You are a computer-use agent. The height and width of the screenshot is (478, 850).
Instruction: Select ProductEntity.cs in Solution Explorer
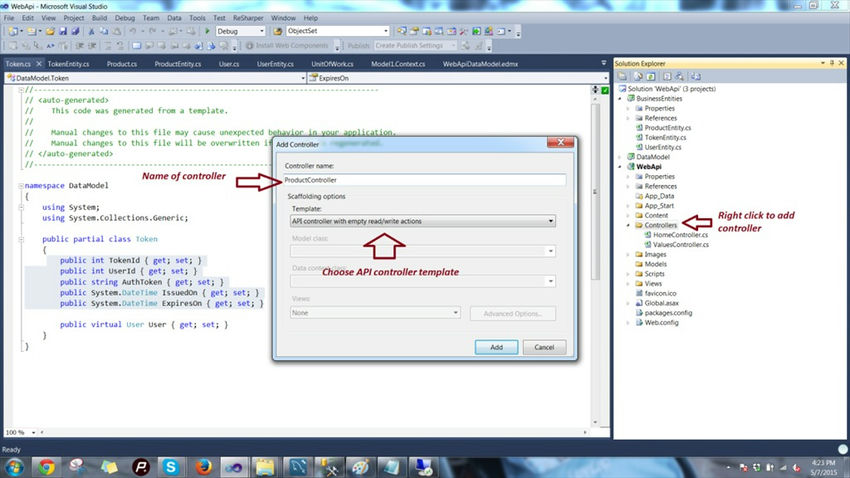click(667, 128)
